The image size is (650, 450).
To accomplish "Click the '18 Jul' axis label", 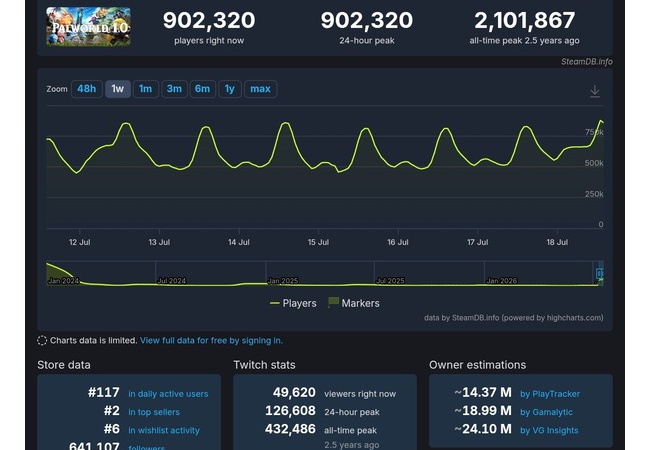I will (557, 242).
